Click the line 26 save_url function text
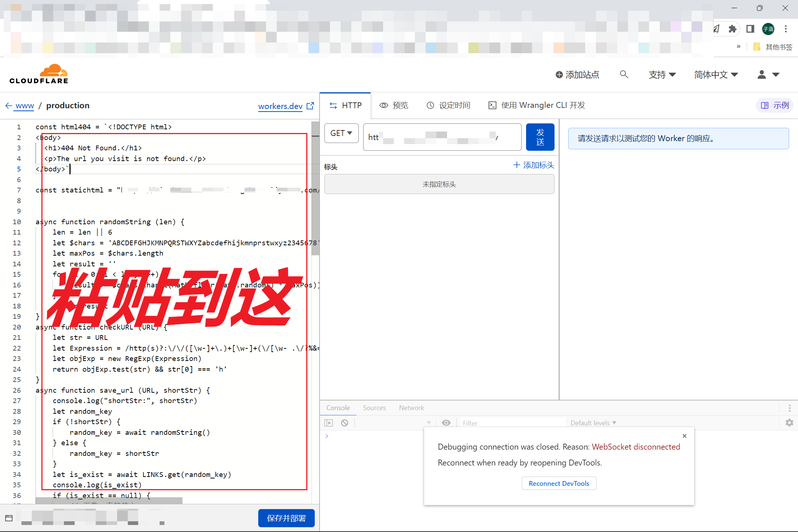The height and width of the screenshot is (532, 798). click(123, 390)
